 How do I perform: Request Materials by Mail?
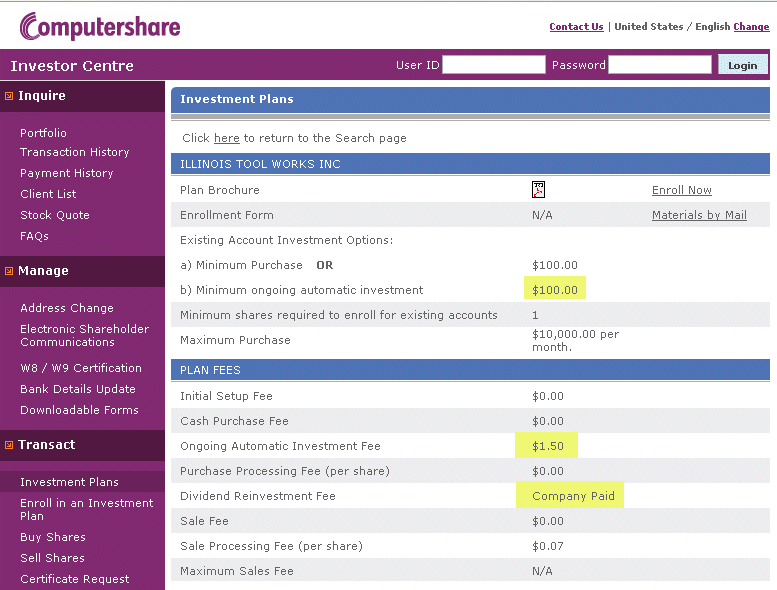699,215
